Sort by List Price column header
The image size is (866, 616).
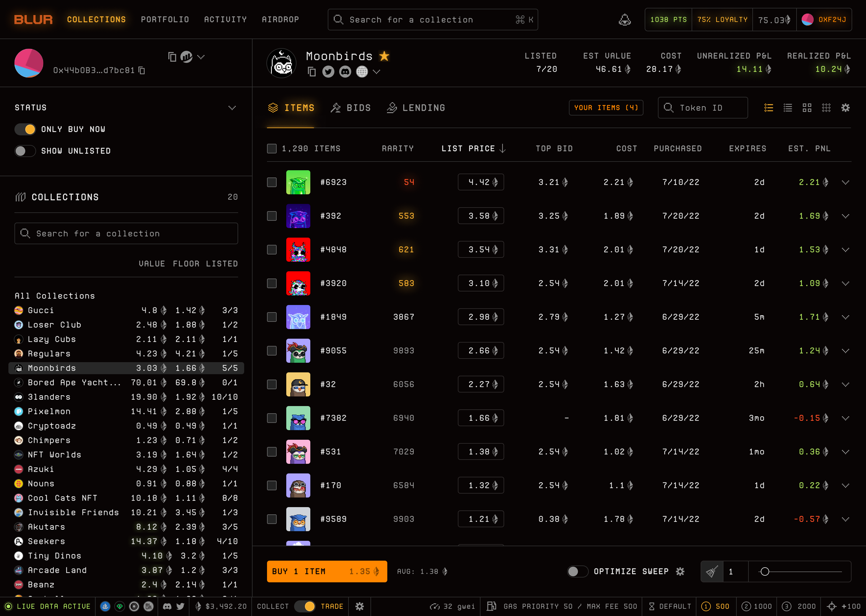point(473,149)
